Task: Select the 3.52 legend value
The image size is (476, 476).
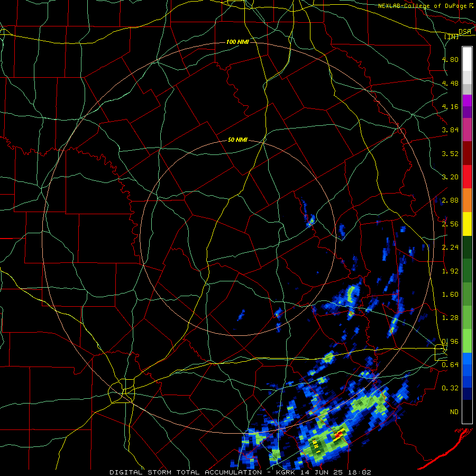Action: point(450,153)
